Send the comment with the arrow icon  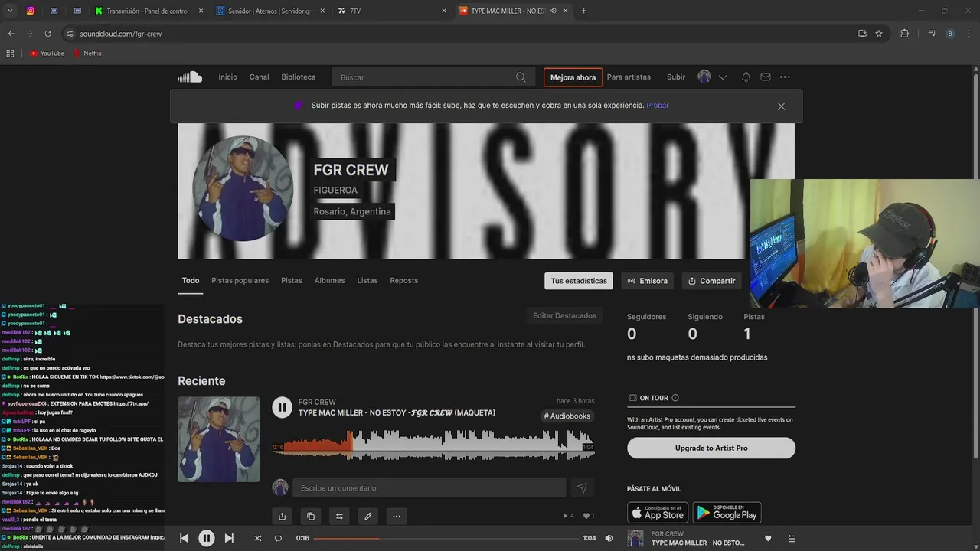[x=582, y=487]
